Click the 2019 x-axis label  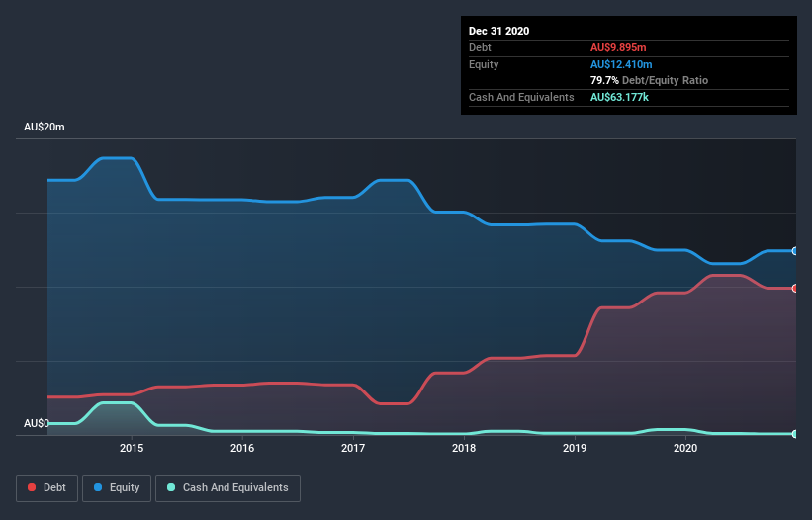(x=575, y=448)
